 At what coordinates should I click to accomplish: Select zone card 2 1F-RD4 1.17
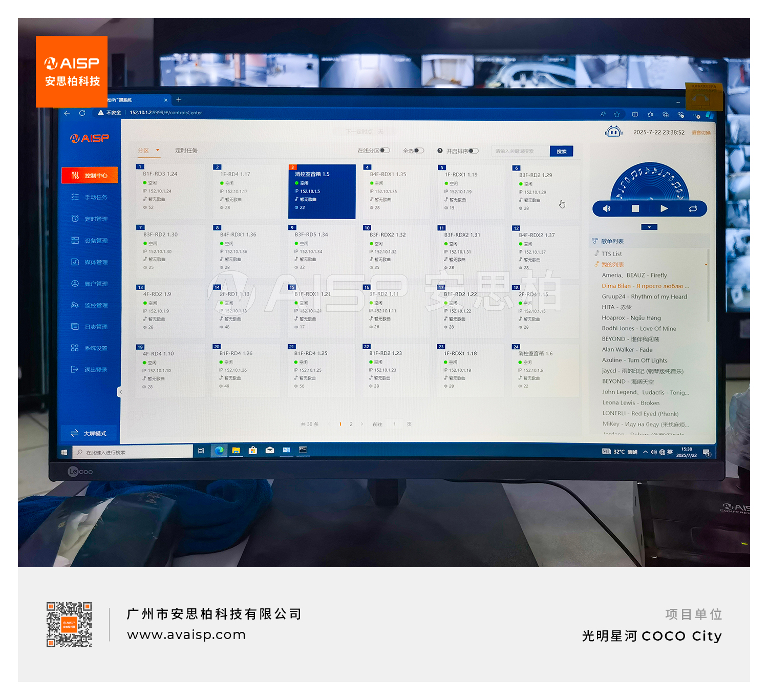[246, 191]
